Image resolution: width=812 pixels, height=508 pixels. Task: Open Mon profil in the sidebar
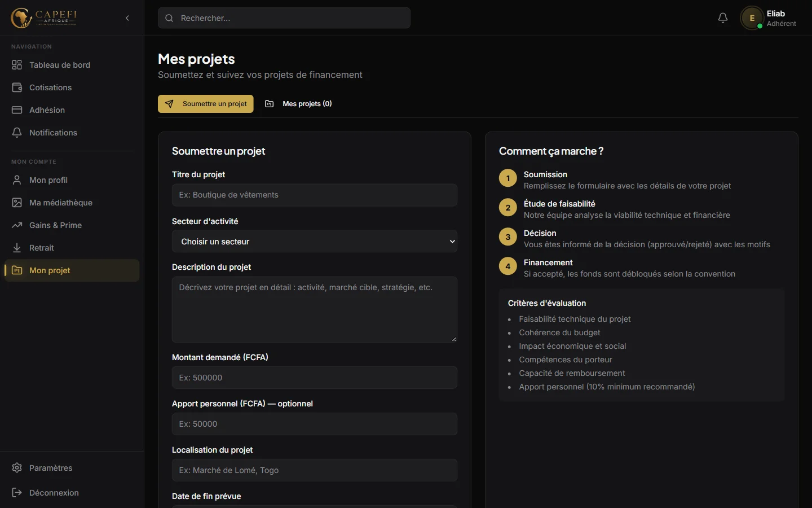72,180
